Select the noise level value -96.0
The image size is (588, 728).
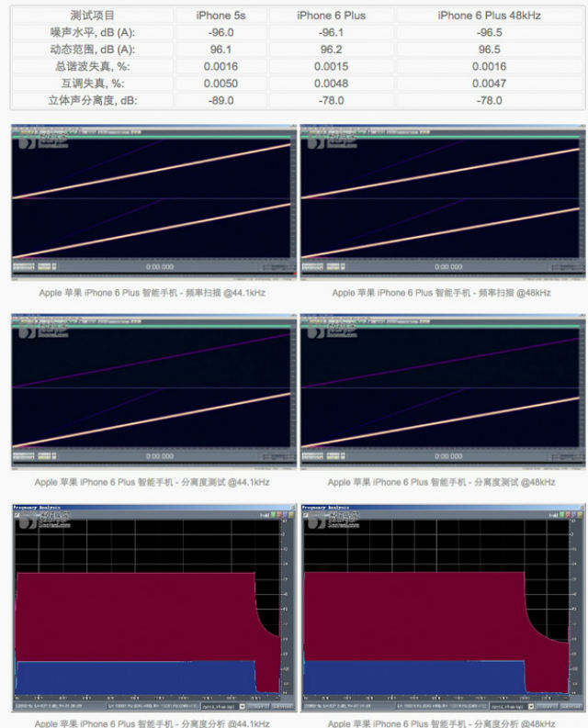click(220, 32)
